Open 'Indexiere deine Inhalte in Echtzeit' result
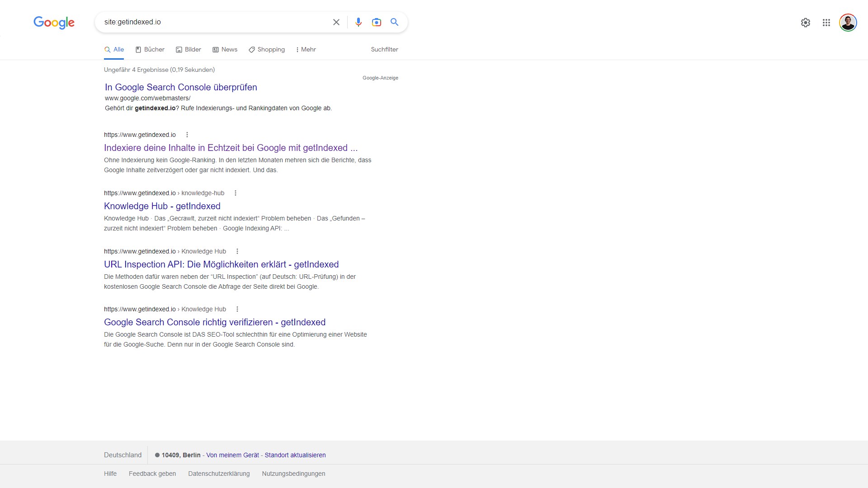 tap(231, 148)
